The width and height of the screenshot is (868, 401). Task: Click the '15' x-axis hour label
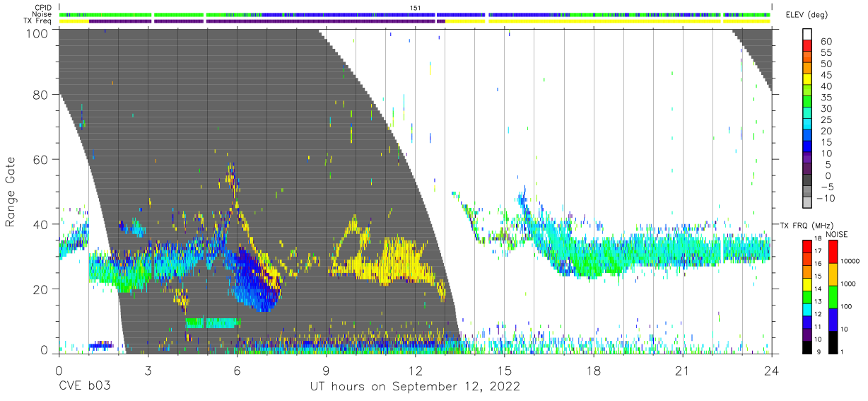(x=505, y=370)
